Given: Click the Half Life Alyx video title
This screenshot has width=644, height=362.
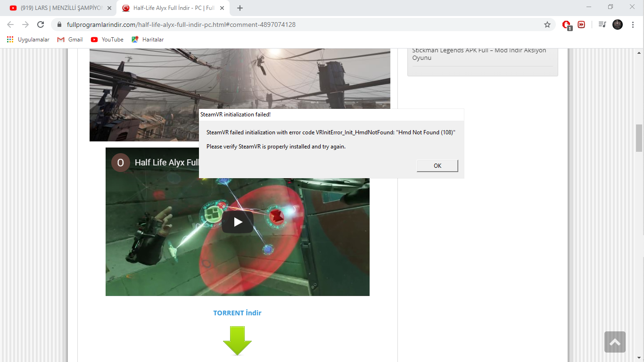Looking at the screenshot, I should point(166,163).
